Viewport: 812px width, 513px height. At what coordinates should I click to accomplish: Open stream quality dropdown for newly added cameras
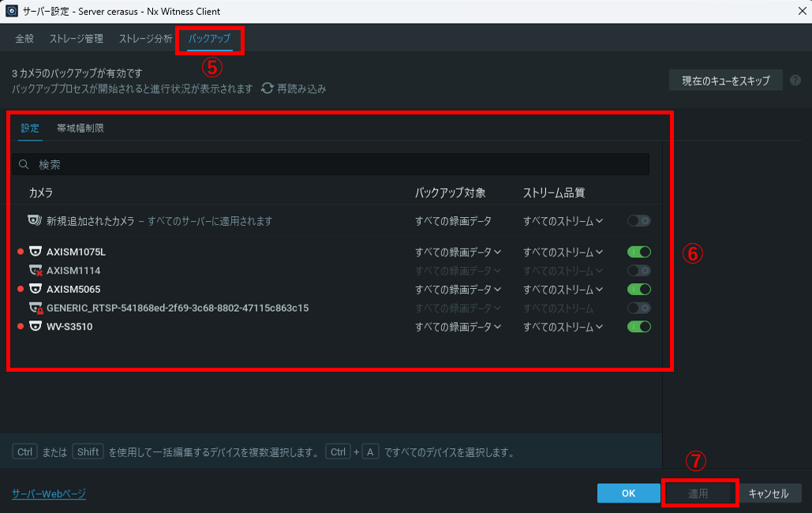pos(563,221)
